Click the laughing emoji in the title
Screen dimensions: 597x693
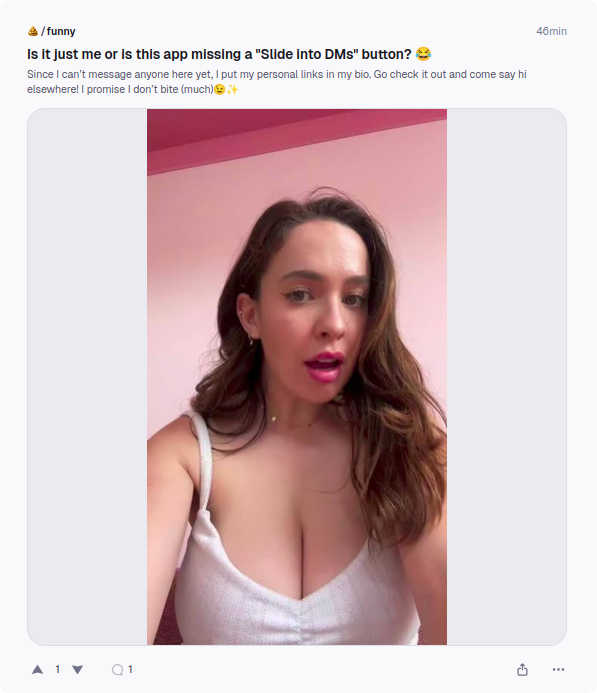[x=423, y=54]
